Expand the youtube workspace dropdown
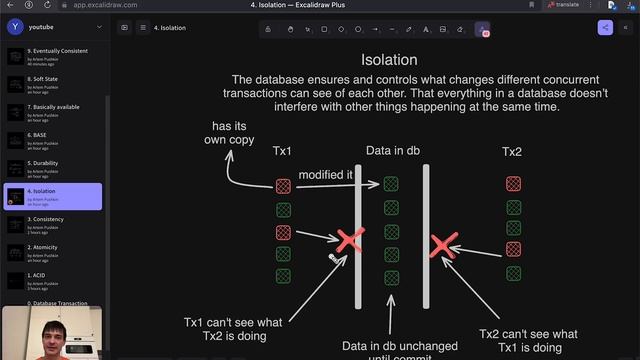 click(99, 27)
